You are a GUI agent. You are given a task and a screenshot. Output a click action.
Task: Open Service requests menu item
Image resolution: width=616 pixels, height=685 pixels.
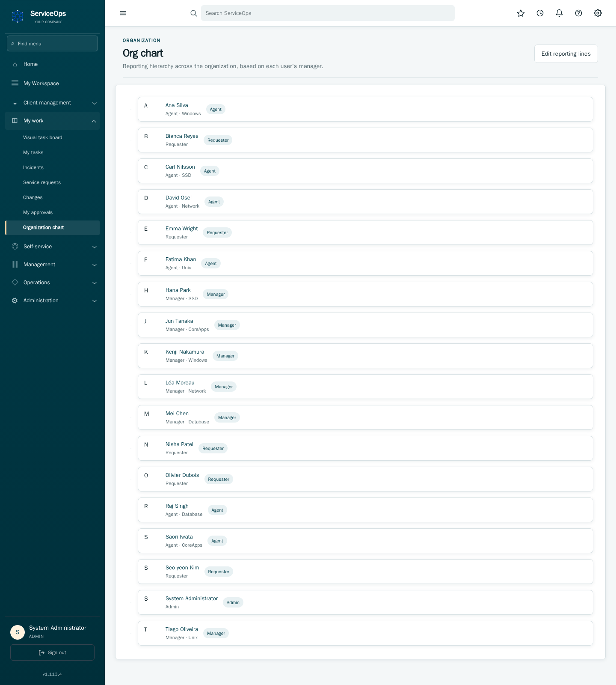pyautogui.click(x=52, y=182)
